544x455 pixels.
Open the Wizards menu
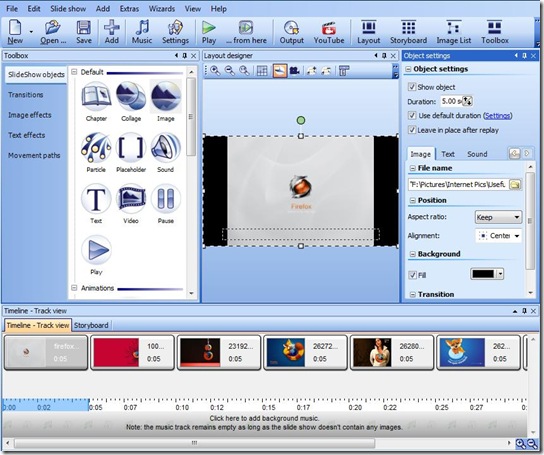coord(162,8)
